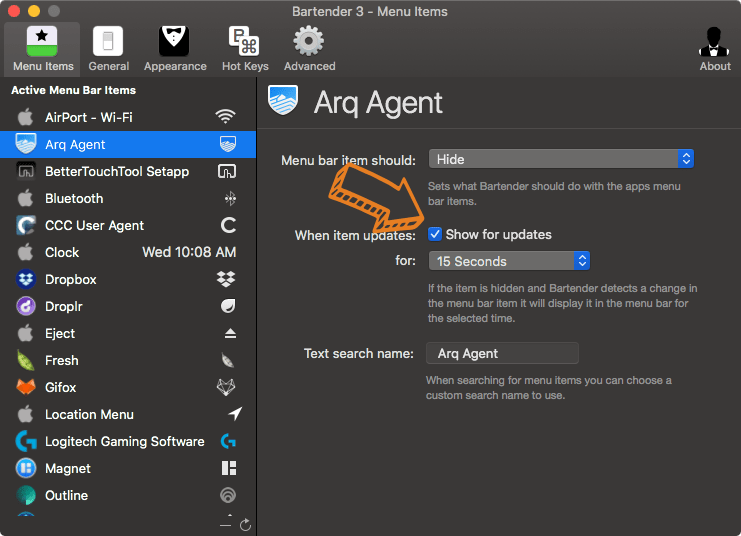Click the Dropbox app icon
Screen dimensions: 741x536
point(26,279)
